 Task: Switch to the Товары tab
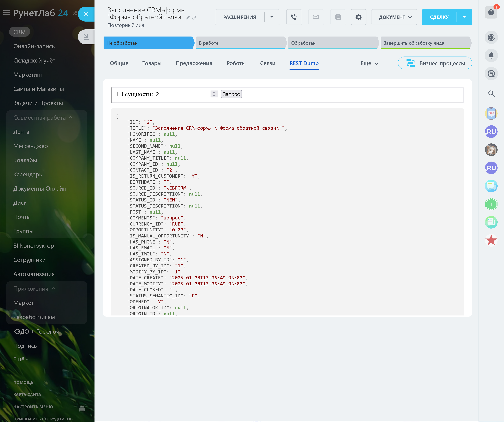[x=152, y=63]
